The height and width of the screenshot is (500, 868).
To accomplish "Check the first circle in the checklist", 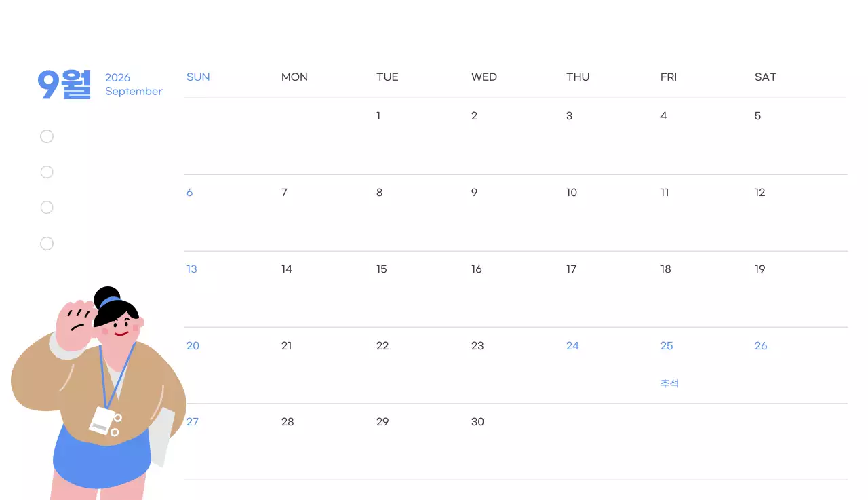I will point(47,137).
